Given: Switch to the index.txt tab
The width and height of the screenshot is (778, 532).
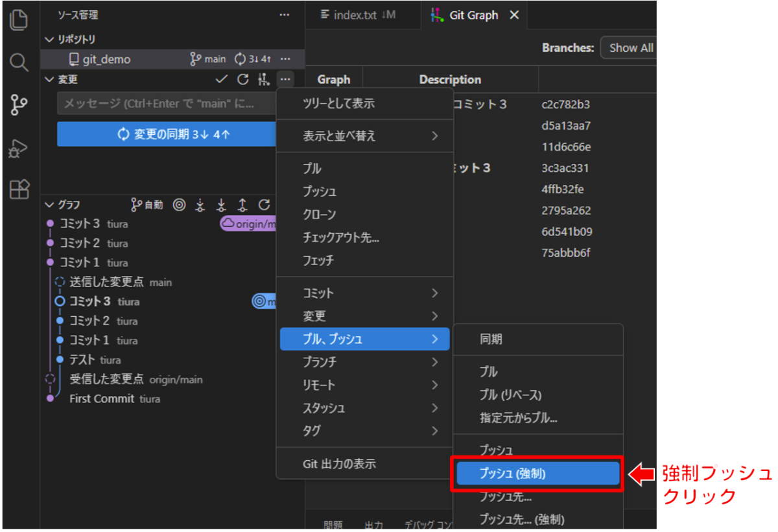Looking at the screenshot, I should pos(358,15).
